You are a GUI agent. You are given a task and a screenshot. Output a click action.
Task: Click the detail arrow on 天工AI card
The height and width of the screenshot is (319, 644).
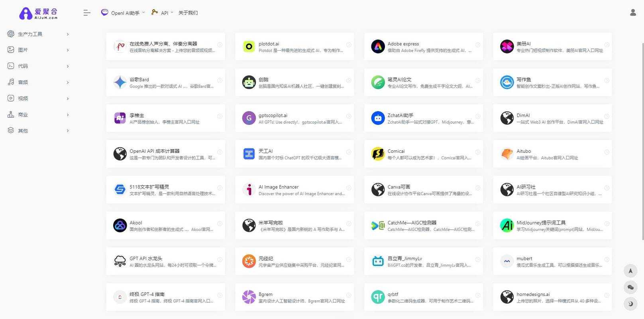[x=349, y=152]
